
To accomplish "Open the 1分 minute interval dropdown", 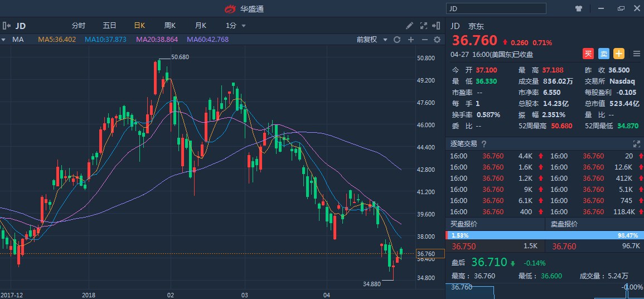I will coord(235,26).
